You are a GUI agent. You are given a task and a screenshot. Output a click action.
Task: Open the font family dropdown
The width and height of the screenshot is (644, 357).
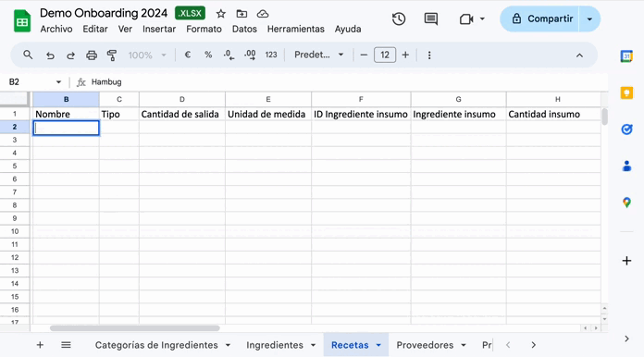(318, 55)
